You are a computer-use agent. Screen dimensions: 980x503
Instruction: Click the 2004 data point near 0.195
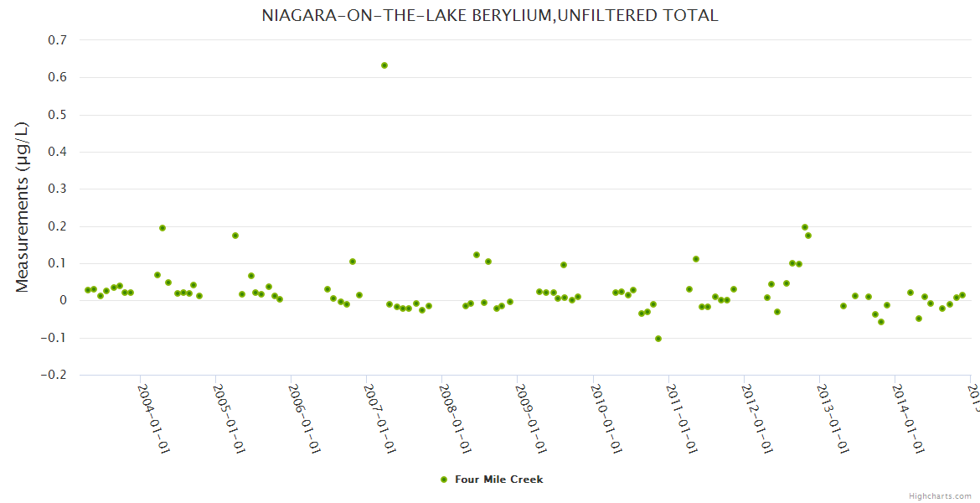click(162, 228)
